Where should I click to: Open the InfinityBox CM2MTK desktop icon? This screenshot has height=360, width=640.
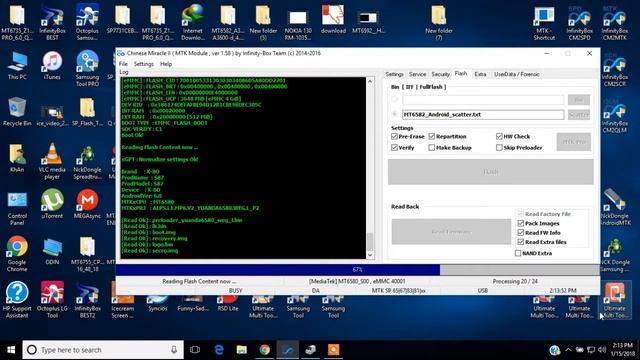(x=614, y=23)
